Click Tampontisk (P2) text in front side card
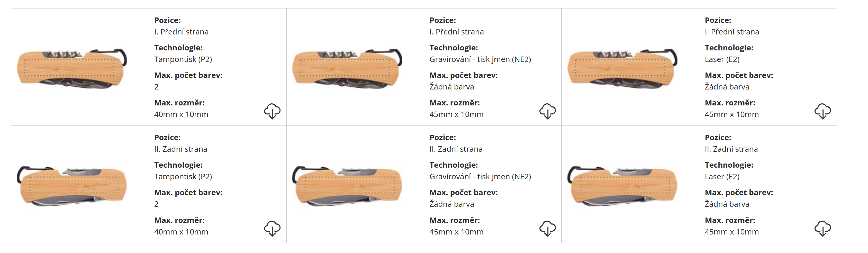The image size is (868, 253). pyautogui.click(x=183, y=59)
